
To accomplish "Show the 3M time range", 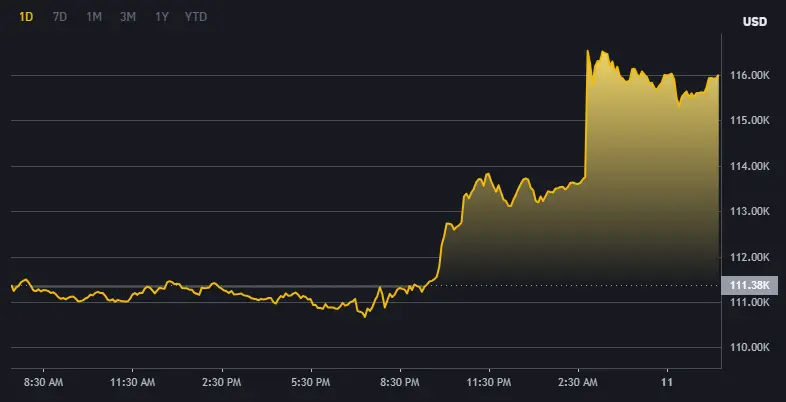I will click(x=128, y=17).
